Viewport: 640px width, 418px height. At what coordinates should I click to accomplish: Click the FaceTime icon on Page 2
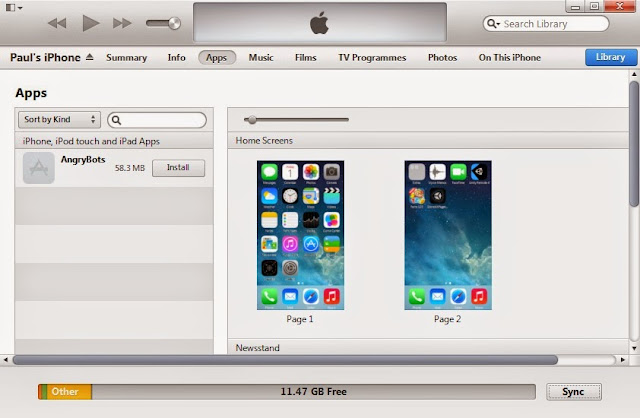458,172
